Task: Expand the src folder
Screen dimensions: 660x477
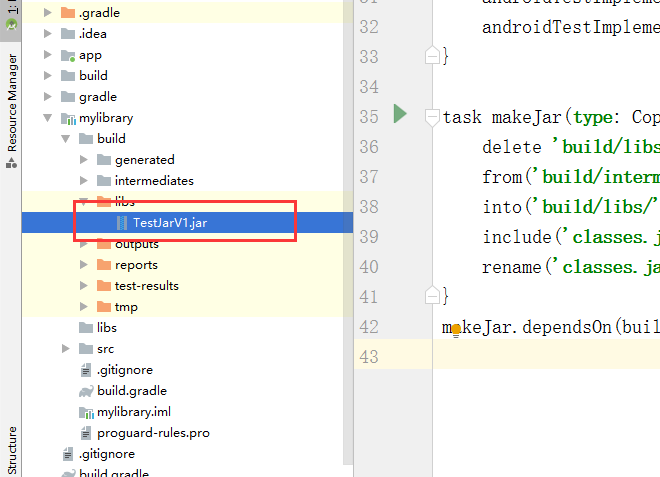Action: [66, 349]
